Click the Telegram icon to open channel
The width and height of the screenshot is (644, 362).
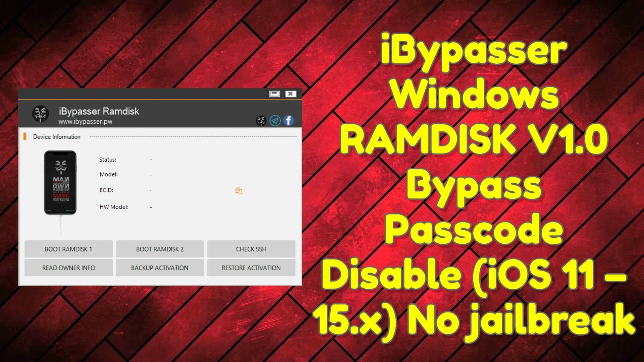[x=275, y=120]
